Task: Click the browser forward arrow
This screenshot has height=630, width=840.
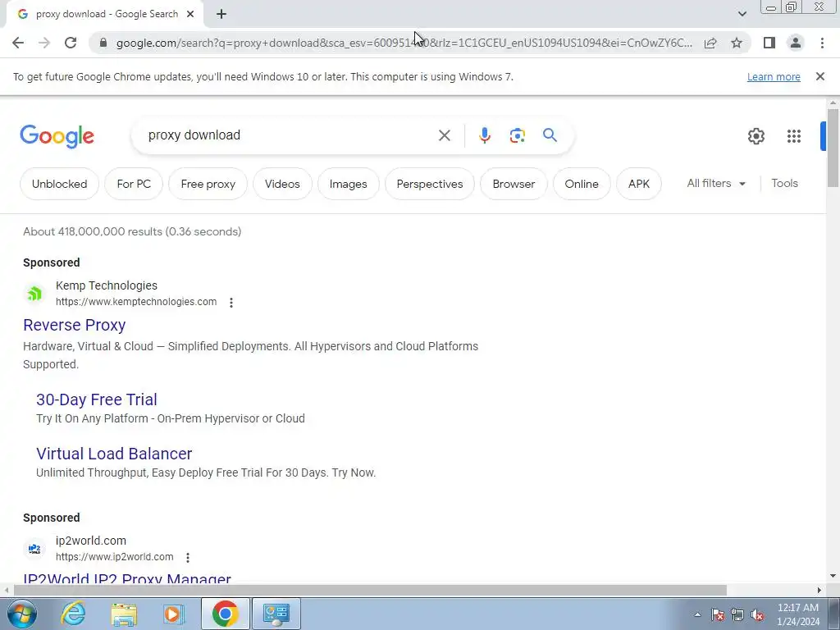Action: tap(44, 43)
